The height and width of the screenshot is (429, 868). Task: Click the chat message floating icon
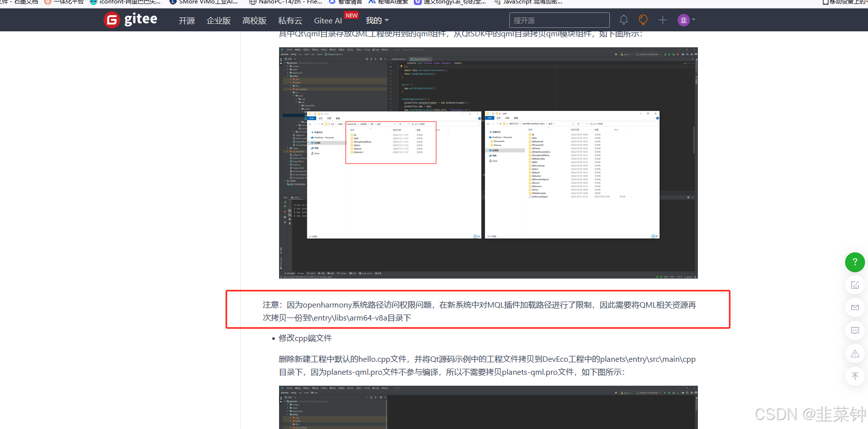[x=855, y=330]
